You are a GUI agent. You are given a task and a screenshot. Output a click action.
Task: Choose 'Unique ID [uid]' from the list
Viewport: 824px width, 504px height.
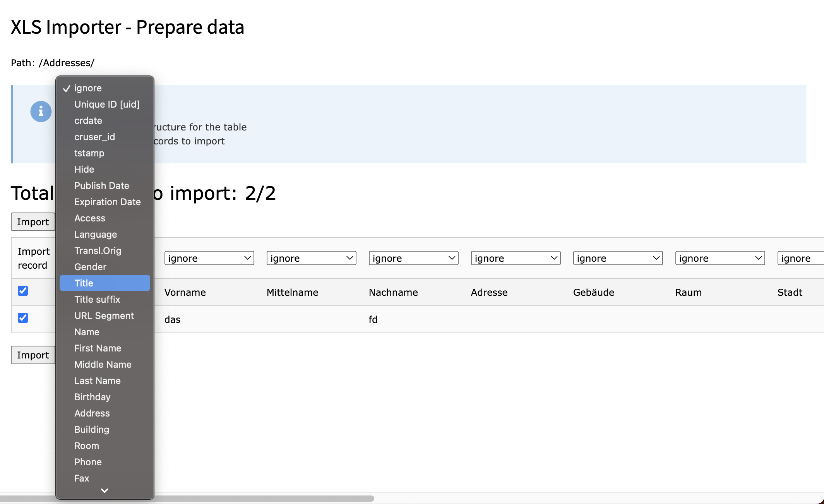pos(105,105)
